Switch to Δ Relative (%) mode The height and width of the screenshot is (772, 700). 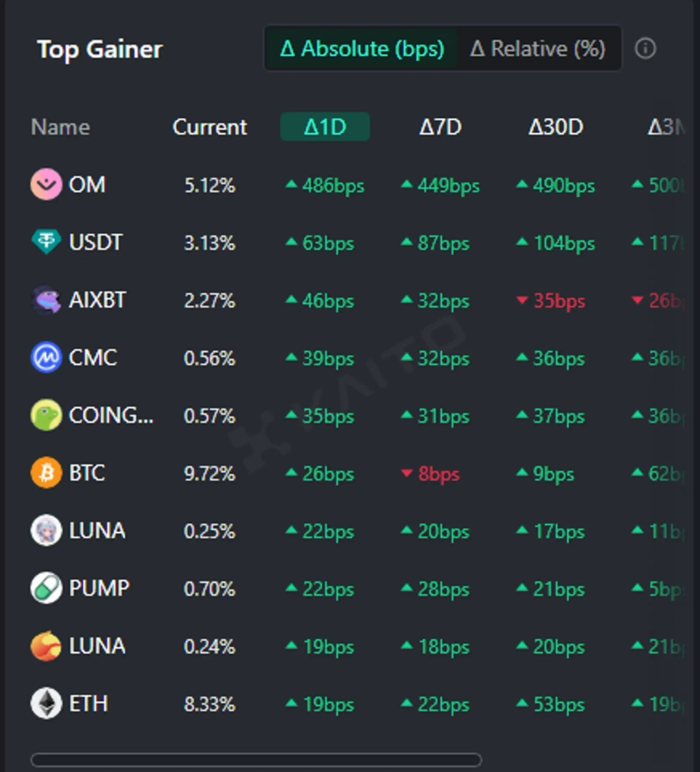[x=538, y=48]
